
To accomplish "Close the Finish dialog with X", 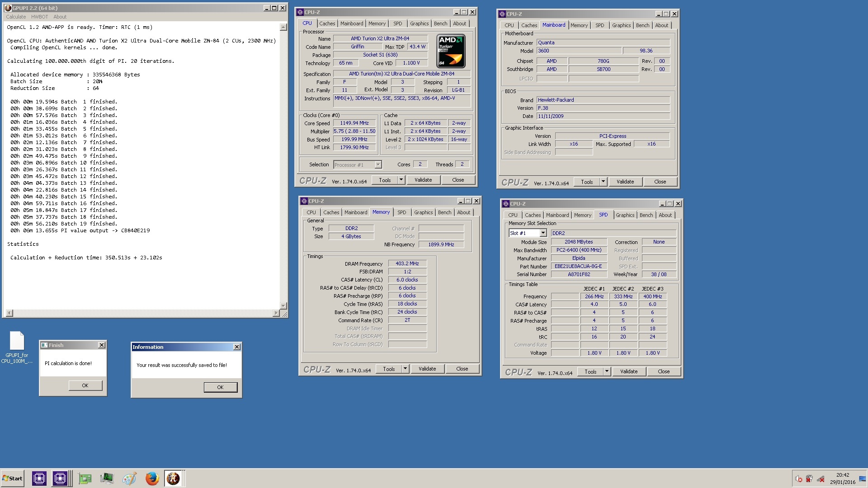I will (102, 345).
